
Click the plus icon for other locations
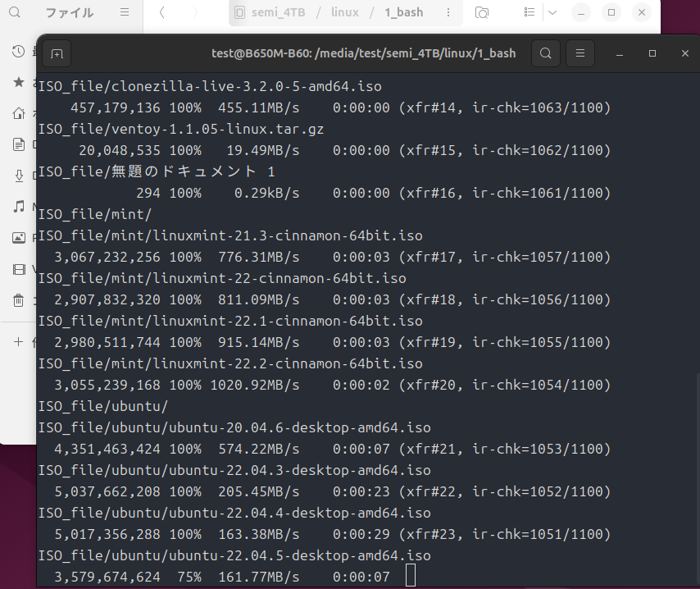click(19, 341)
